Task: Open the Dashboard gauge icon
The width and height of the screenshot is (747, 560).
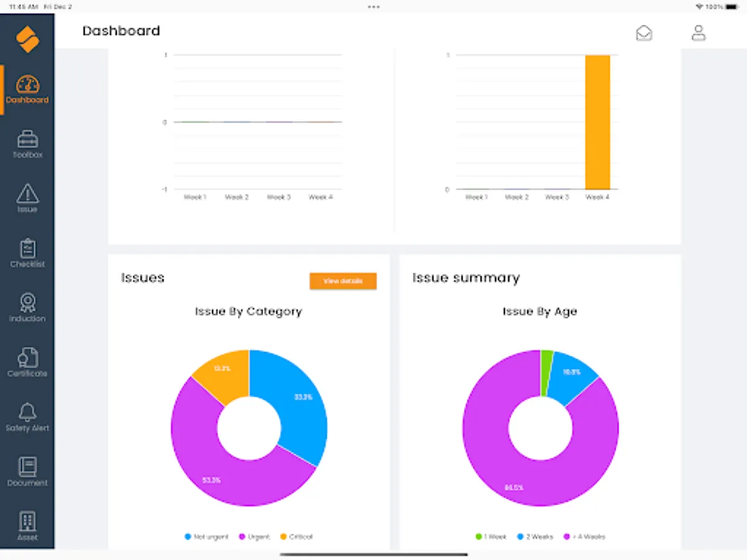Action: coord(27,85)
